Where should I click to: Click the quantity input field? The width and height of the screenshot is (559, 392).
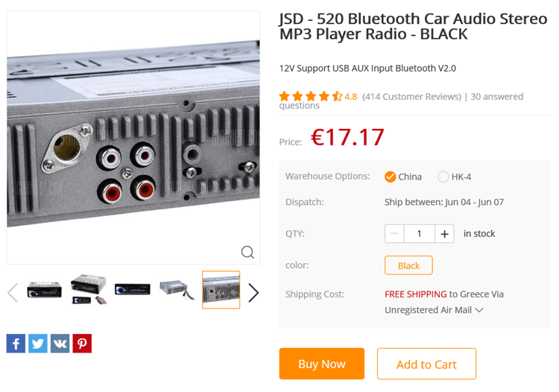point(419,234)
